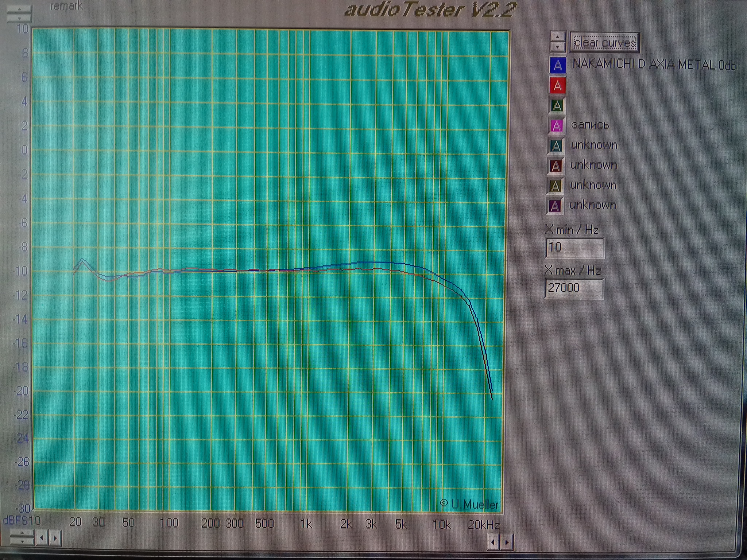Click scroll right arrow under 20kHz
The image size is (747, 560).
point(507,542)
